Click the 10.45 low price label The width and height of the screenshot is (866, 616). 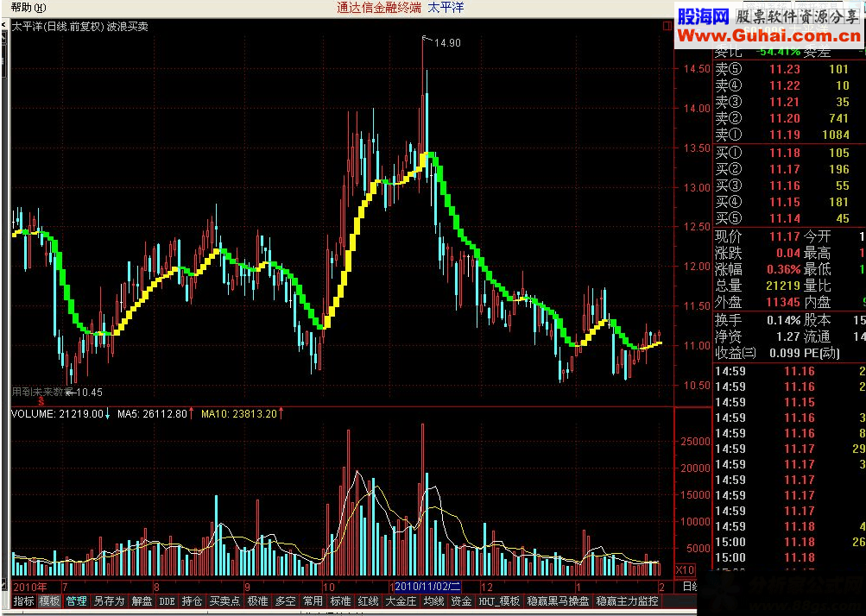(x=89, y=393)
